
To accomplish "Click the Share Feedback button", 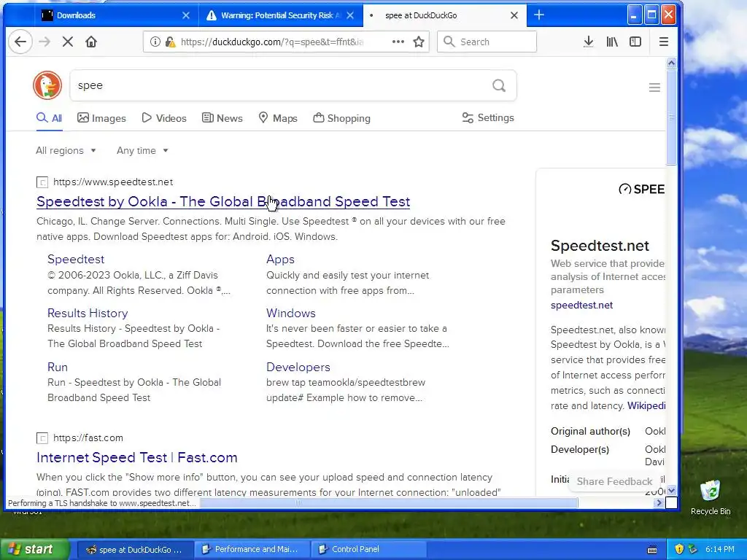I will pos(614,481).
